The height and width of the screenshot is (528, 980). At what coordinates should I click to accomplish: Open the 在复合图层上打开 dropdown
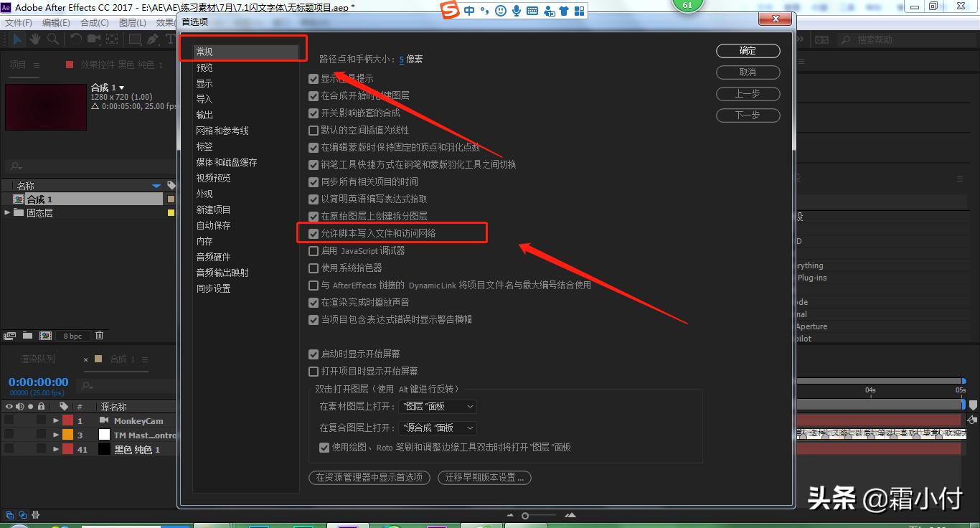pyautogui.click(x=438, y=428)
